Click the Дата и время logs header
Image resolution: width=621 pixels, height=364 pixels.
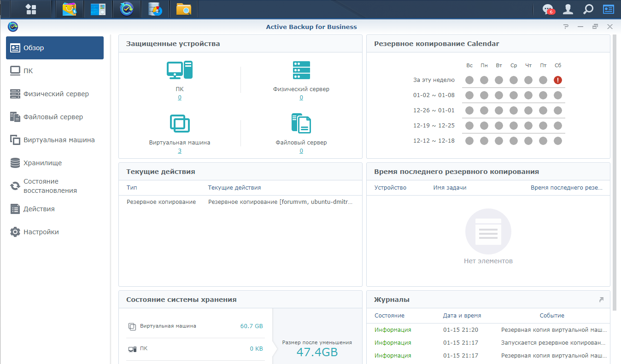(x=462, y=316)
